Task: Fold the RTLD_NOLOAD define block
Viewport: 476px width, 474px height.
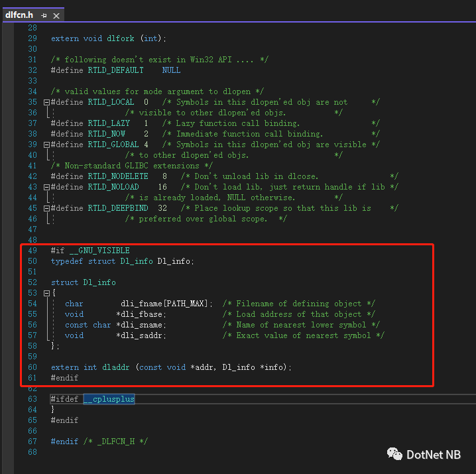Action: pos(46,187)
